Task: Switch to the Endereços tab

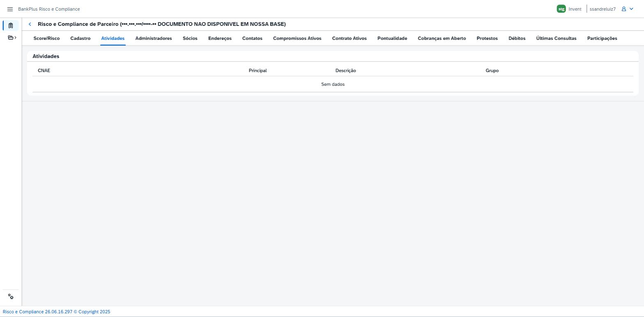Action: click(220, 39)
